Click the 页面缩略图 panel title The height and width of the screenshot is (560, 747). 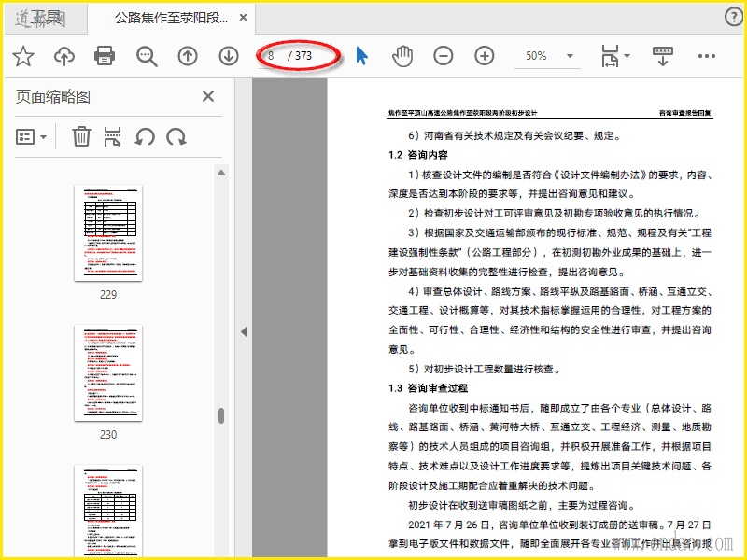click(53, 97)
